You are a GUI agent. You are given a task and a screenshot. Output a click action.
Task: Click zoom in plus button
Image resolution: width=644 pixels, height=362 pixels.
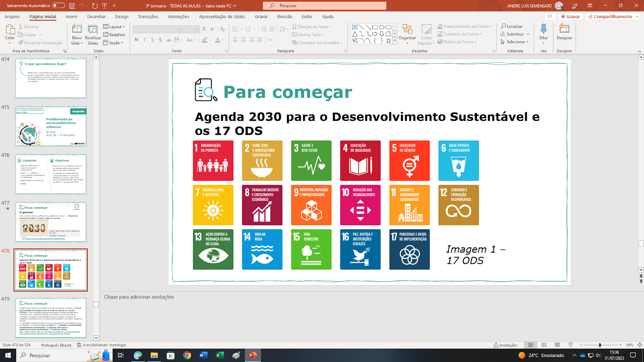coord(620,345)
